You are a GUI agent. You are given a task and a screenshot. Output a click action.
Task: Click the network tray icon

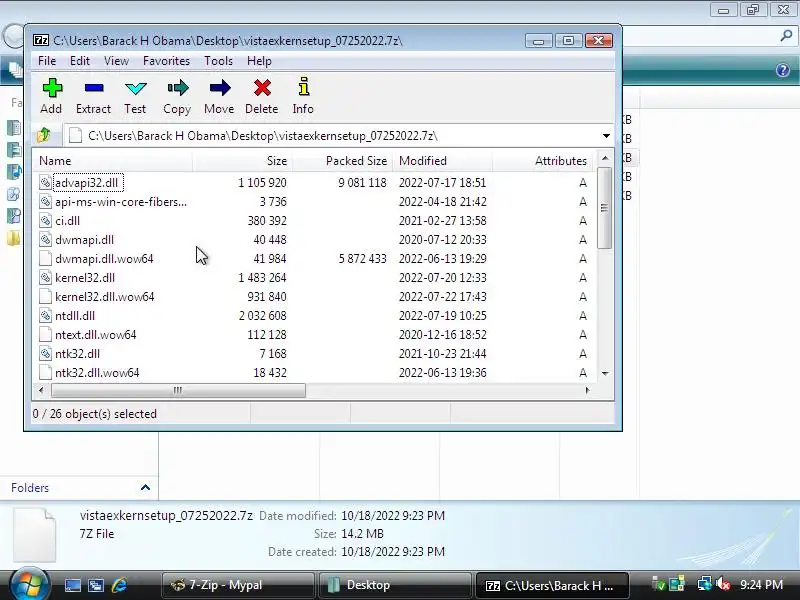[x=705, y=584]
